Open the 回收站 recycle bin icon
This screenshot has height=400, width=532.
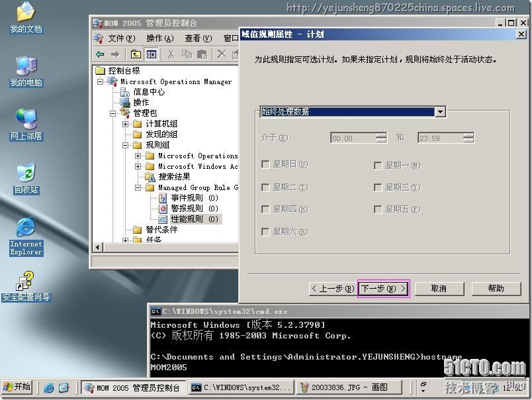[x=26, y=179]
